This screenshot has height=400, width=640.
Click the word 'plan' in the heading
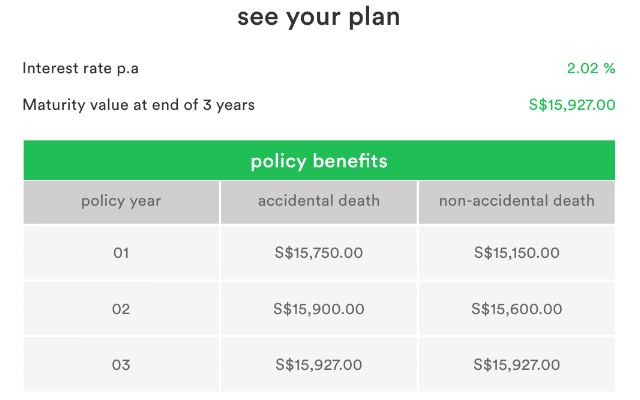coord(374,18)
